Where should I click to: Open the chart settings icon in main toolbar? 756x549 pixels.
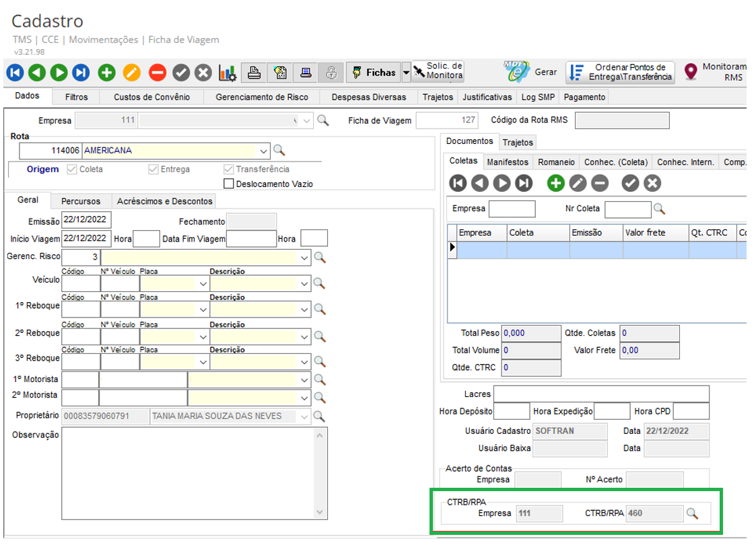(x=228, y=73)
